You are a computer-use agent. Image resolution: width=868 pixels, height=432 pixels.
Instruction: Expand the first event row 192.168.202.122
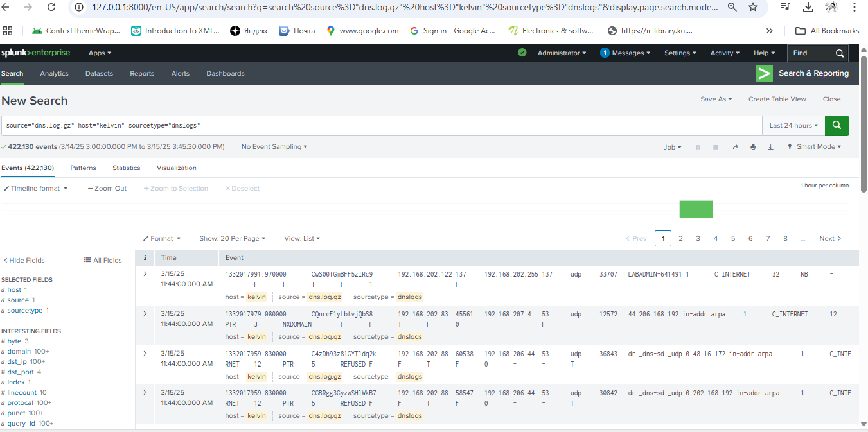[x=145, y=274]
